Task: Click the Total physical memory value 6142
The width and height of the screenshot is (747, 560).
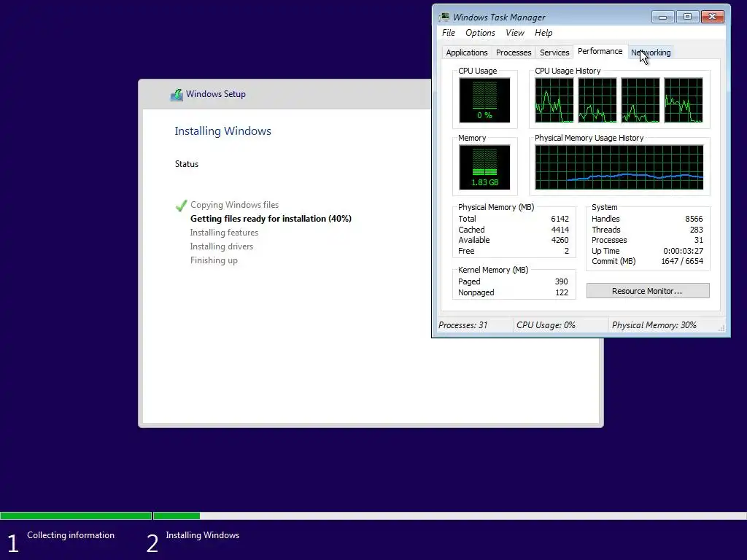Action: 560,219
